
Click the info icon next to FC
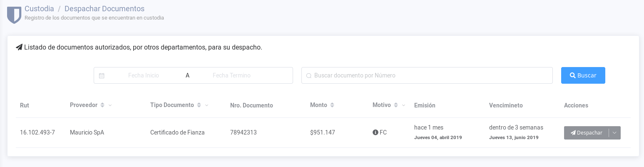(375, 132)
